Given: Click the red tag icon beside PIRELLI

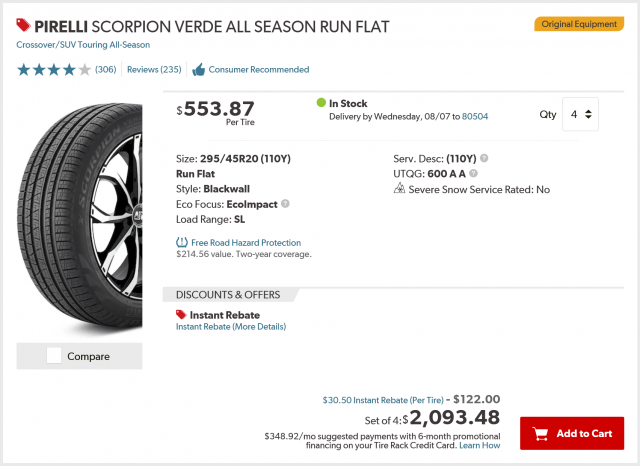Looking at the screenshot, I should click(x=24, y=25).
